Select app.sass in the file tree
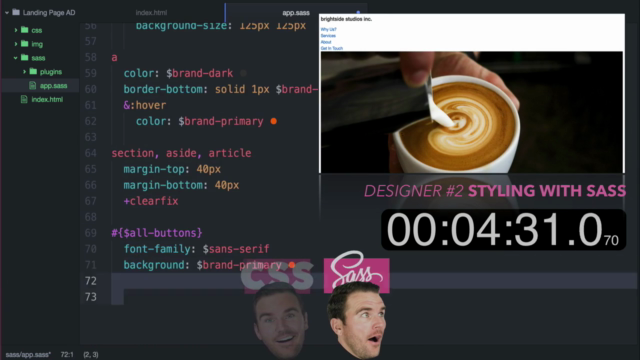This screenshot has height=360, width=640. [53, 86]
